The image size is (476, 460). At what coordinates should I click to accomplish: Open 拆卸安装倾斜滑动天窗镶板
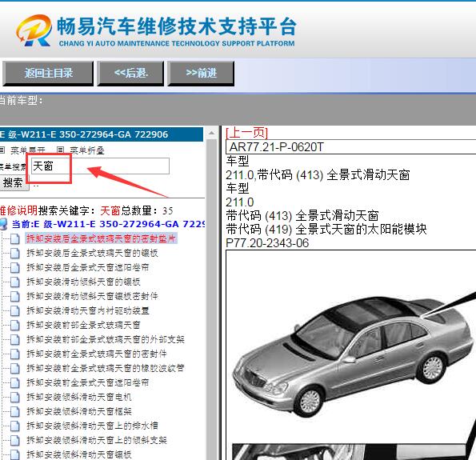click(x=79, y=454)
